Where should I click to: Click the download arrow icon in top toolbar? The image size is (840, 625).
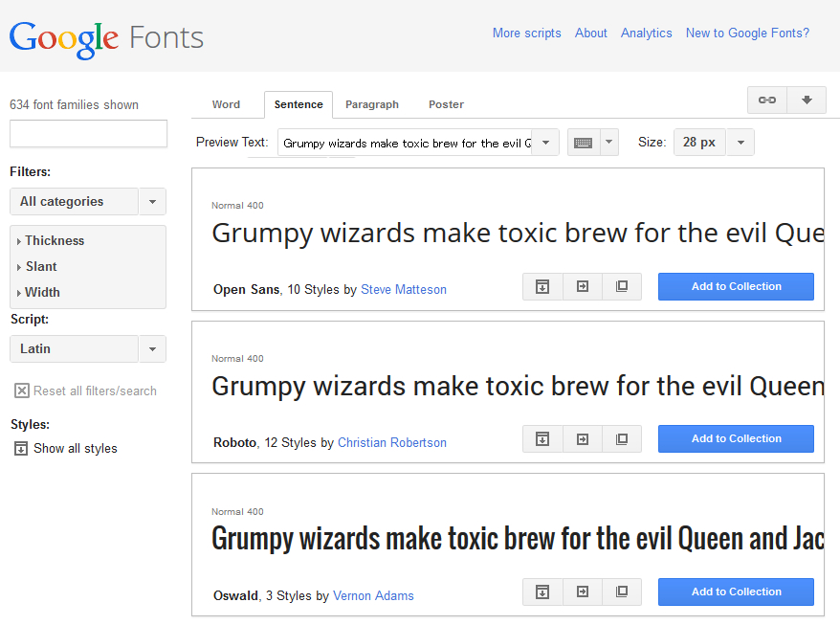807,100
